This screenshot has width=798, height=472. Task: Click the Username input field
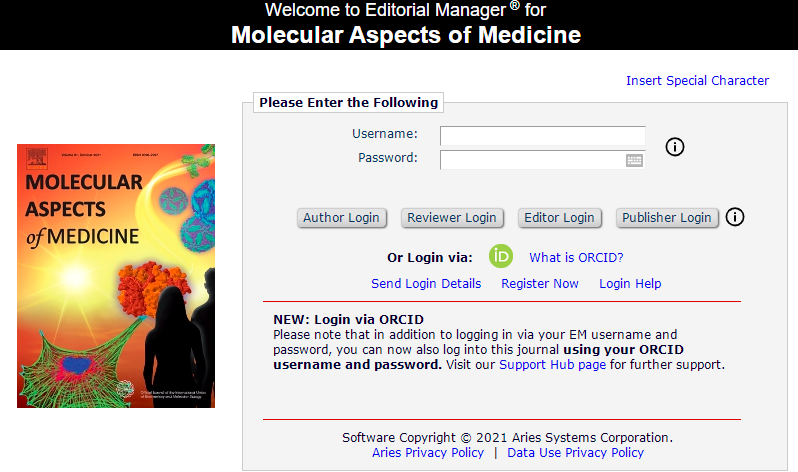pos(542,136)
